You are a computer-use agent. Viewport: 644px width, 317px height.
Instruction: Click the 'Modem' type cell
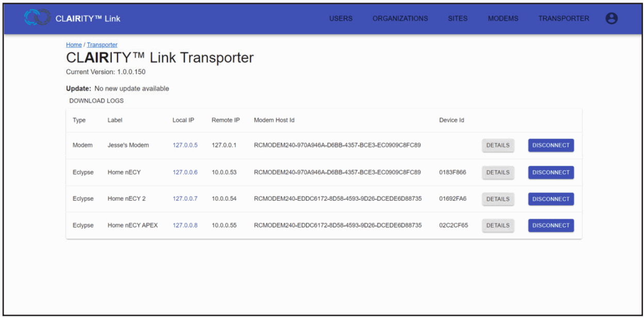[82, 145]
